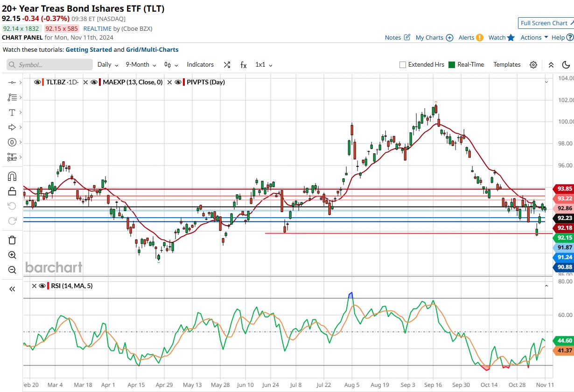Click the Notes edit icon
The width and height of the screenshot is (574, 392).
click(x=407, y=37)
